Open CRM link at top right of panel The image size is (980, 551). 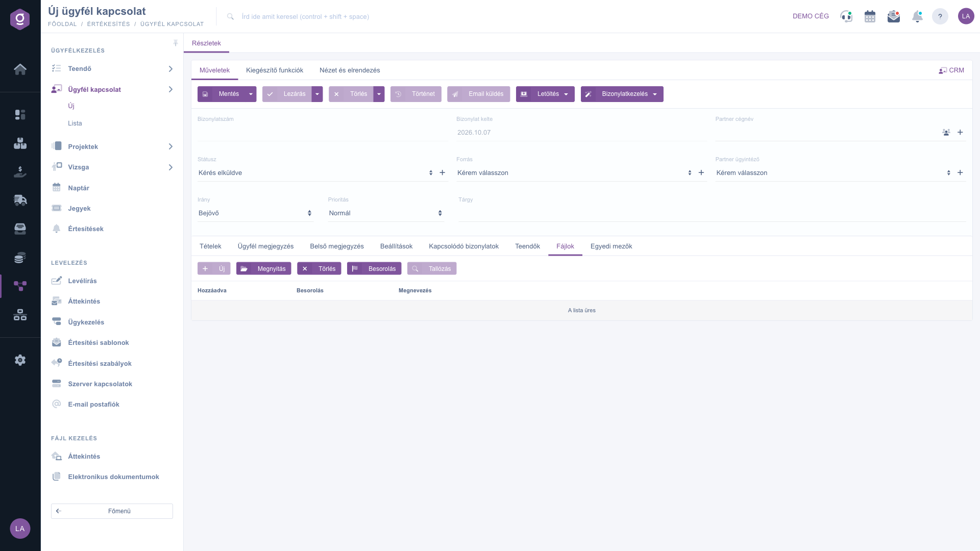tap(951, 70)
